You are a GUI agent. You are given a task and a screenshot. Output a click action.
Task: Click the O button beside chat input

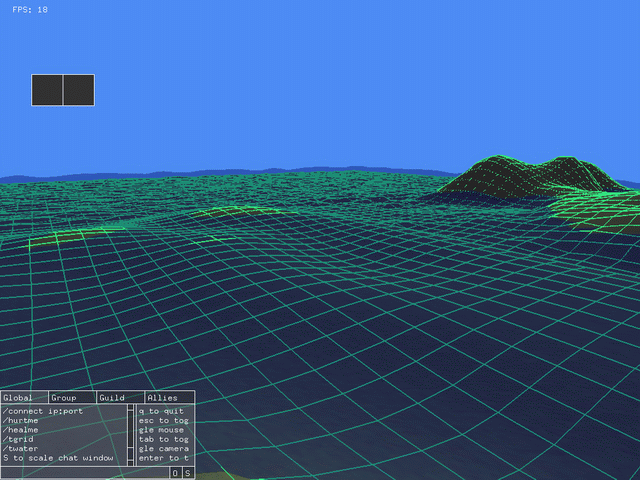[x=176, y=473]
